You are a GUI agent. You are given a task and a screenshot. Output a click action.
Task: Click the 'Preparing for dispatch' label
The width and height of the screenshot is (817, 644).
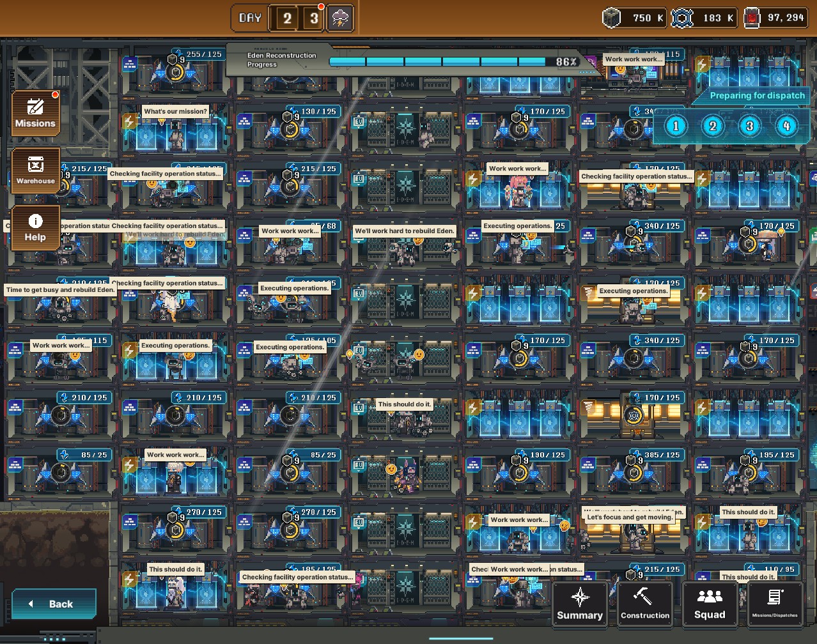pos(758,96)
